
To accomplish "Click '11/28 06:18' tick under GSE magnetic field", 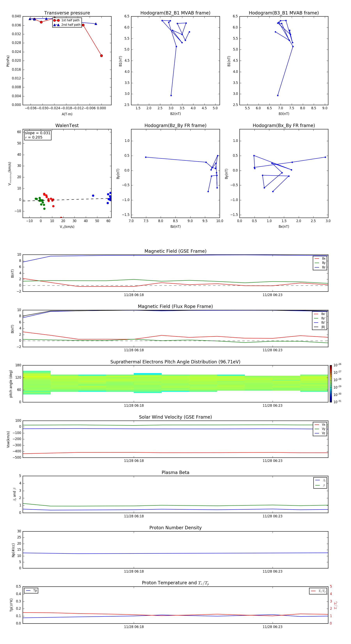I will tap(134, 295).
